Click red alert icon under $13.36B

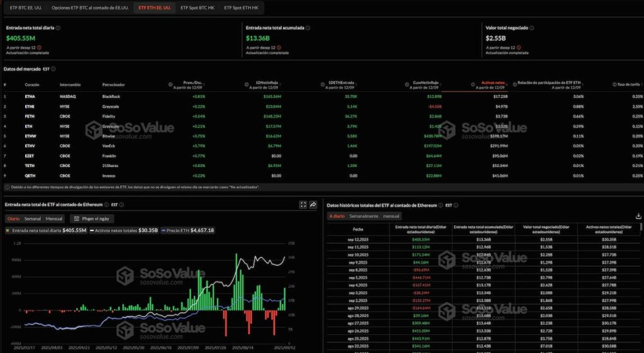click(x=279, y=48)
